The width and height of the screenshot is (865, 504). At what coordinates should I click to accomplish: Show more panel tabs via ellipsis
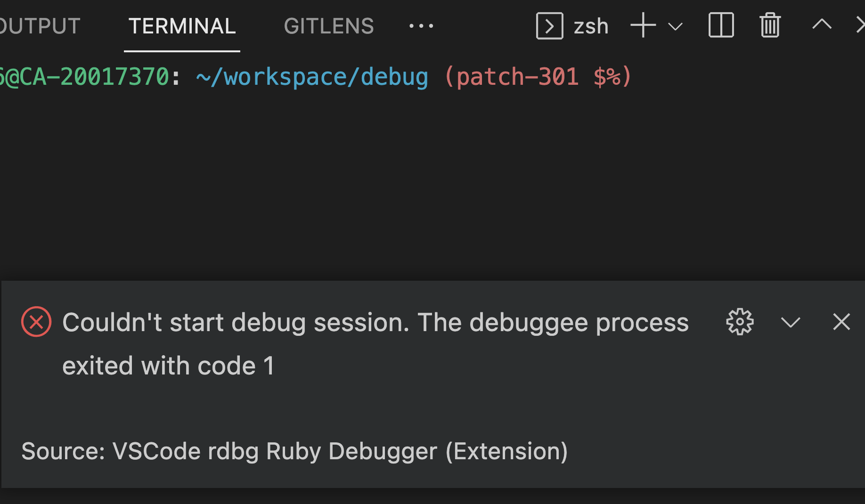421,26
